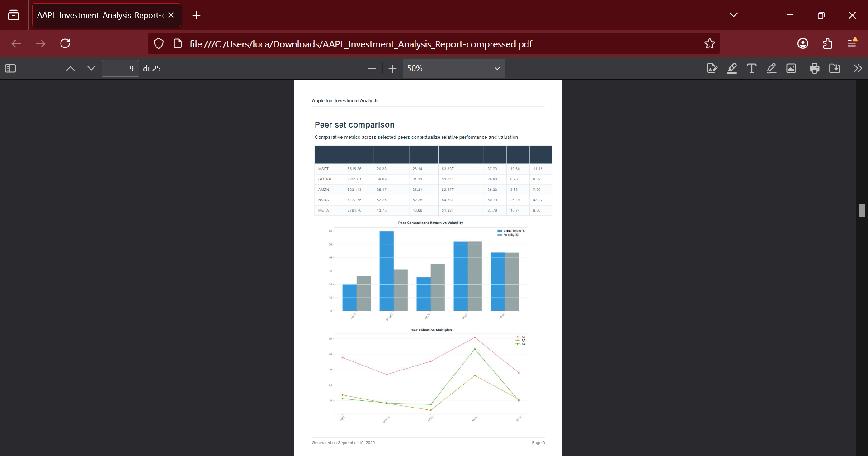868x456 pixels.
Task: Click the page number input field
Action: click(x=120, y=68)
